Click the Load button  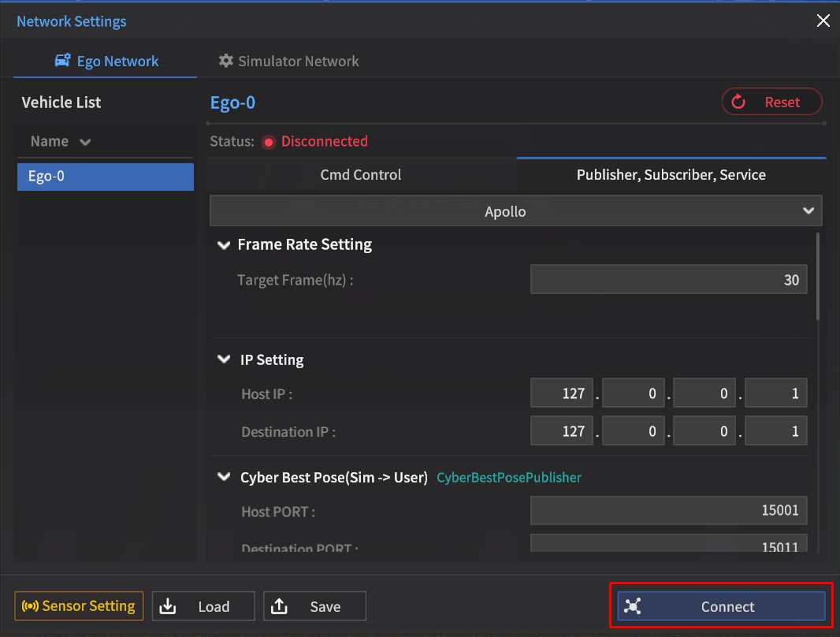pyautogui.click(x=203, y=606)
